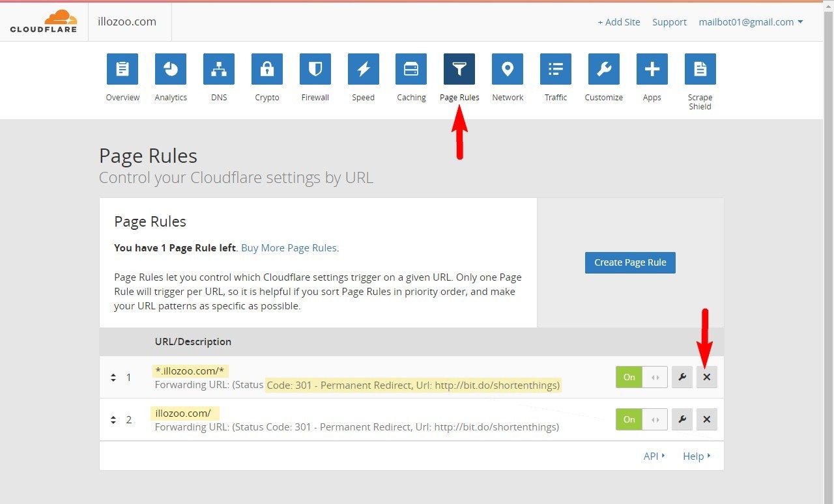Select the *.illozoo.com/* URL text
The width and height of the screenshot is (834, 504).
(190, 371)
